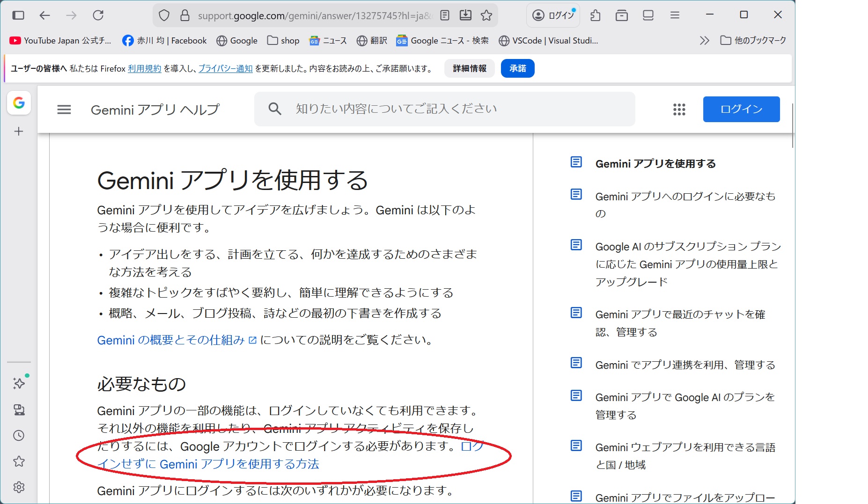Click the blue ログイン button
The width and height of the screenshot is (868, 504).
coord(741,110)
